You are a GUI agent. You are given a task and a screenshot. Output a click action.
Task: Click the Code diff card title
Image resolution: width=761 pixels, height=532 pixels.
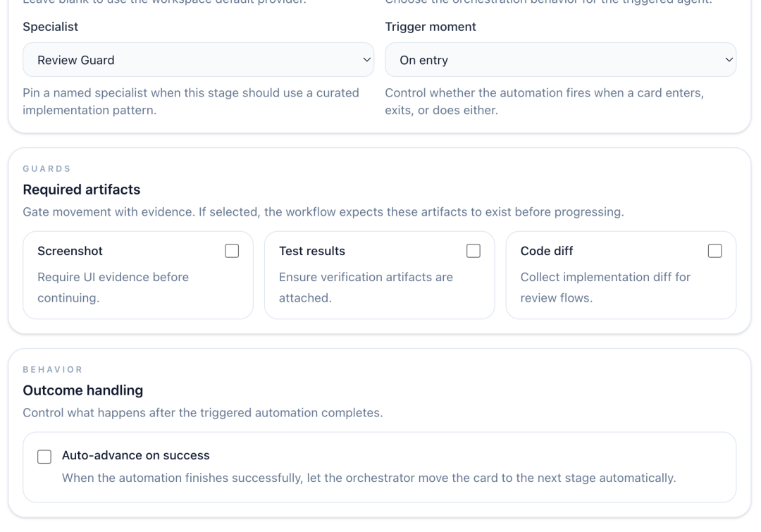click(x=547, y=251)
